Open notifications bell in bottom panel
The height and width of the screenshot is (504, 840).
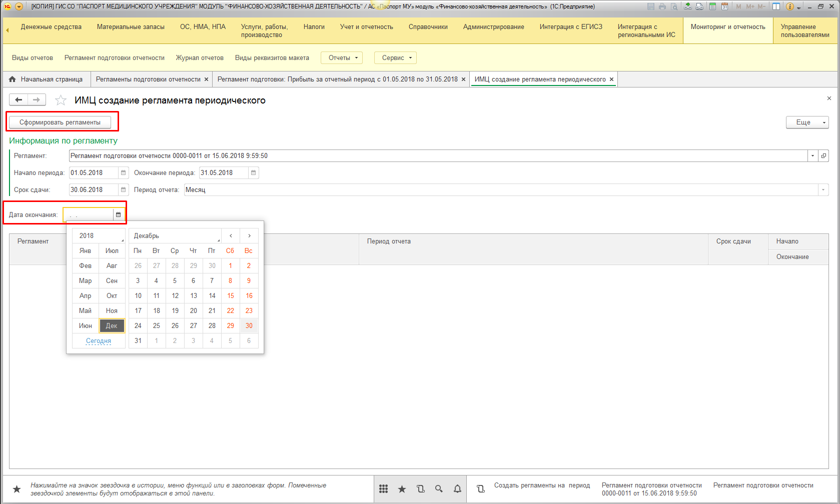[x=457, y=489]
